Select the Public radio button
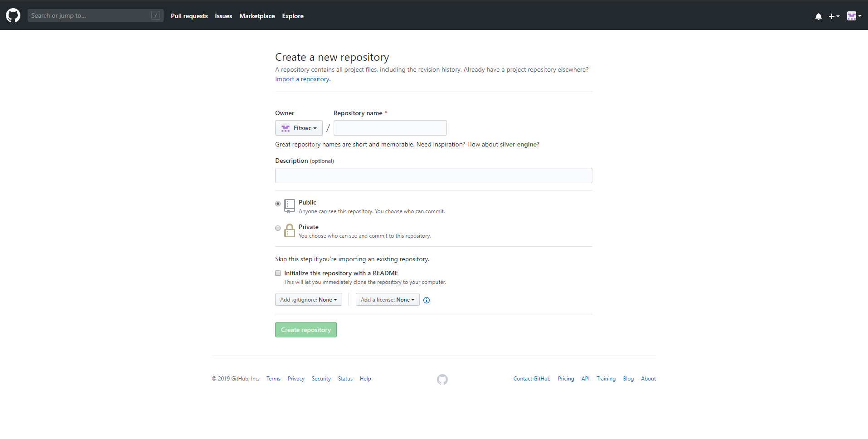Image resolution: width=868 pixels, height=439 pixels. 278,204
